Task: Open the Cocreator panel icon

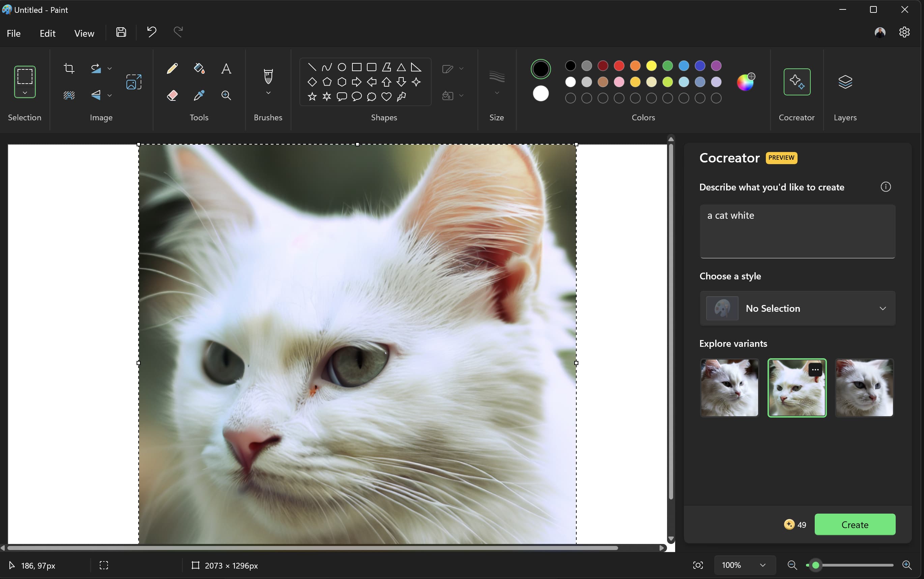Action: coord(797,82)
